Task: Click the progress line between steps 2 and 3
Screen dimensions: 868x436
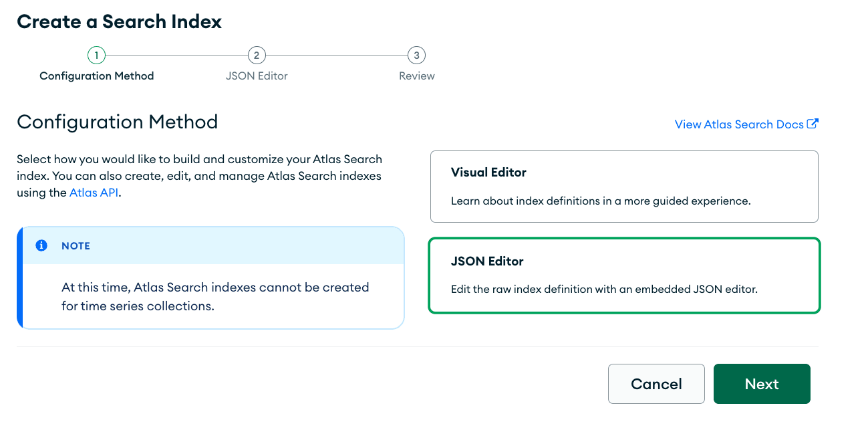Action: point(336,55)
